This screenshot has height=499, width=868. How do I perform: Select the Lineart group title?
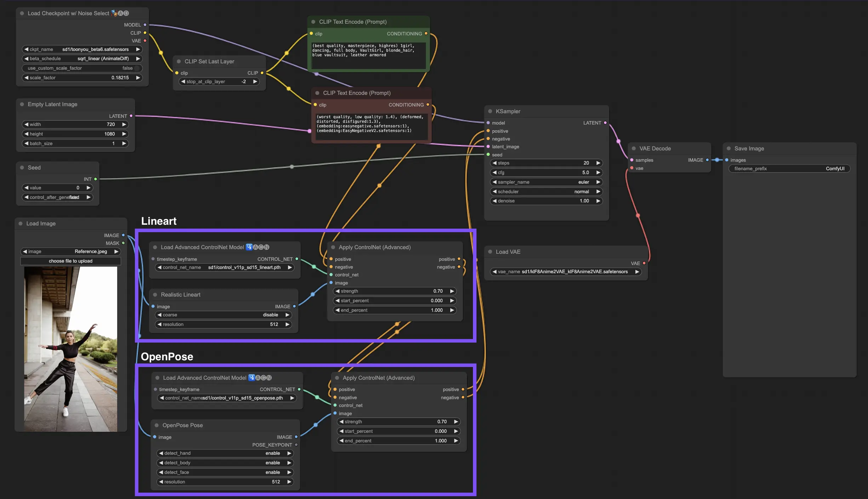click(159, 221)
